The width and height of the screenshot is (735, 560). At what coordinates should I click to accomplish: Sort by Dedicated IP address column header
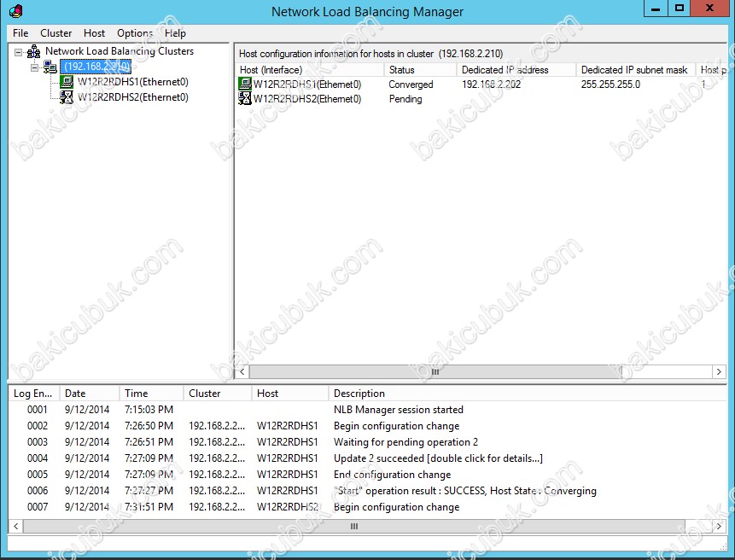[516, 70]
